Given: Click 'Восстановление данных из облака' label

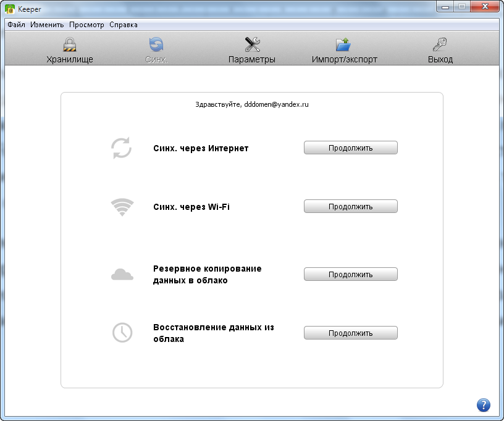Looking at the screenshot, I should [x=214, y=333].
